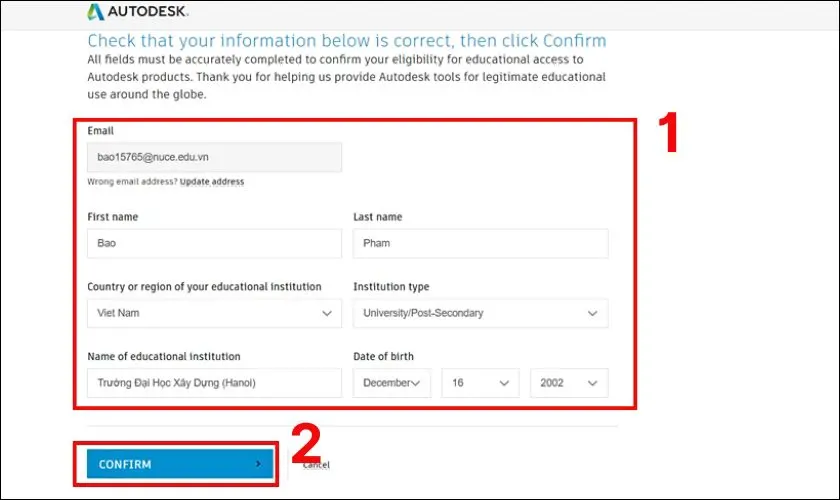Image resolution: width=840 pixels, height=500 pixels.
Task: Click the greyed-out Email address field
Action: 214,157
